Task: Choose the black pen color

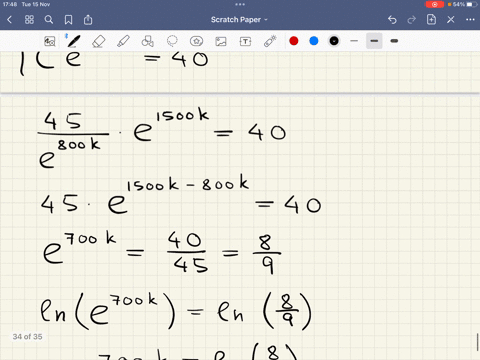Action: point(334,41)
